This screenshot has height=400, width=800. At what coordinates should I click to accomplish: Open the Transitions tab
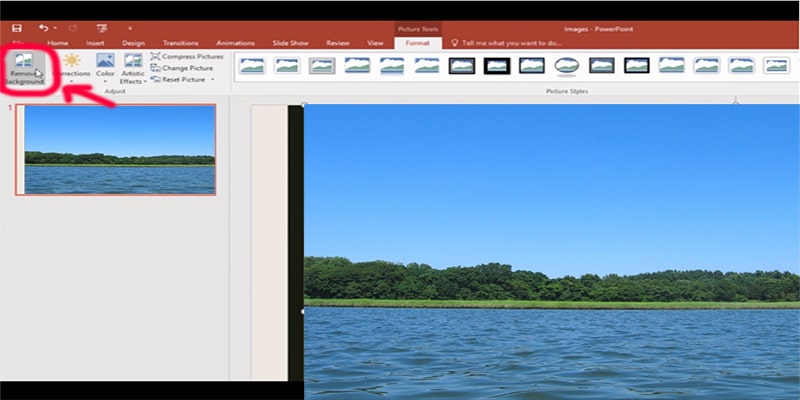click(181, 43)
